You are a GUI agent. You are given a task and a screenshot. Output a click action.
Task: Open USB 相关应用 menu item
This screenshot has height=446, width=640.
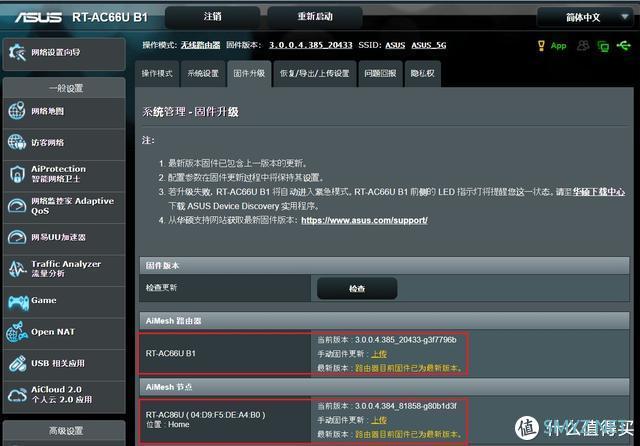pos(64,363)
